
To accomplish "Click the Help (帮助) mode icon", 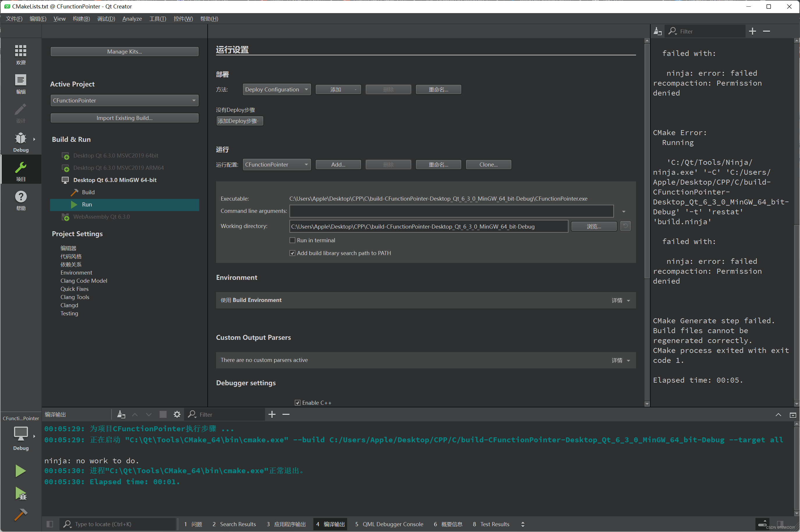I will [x=21, y=200].
